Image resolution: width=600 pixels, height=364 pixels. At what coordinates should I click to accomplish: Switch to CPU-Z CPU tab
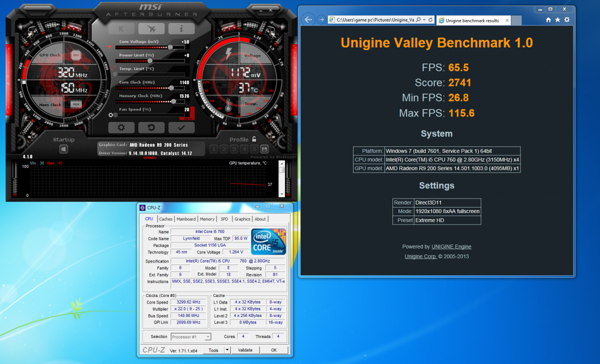tap(149, 219)
